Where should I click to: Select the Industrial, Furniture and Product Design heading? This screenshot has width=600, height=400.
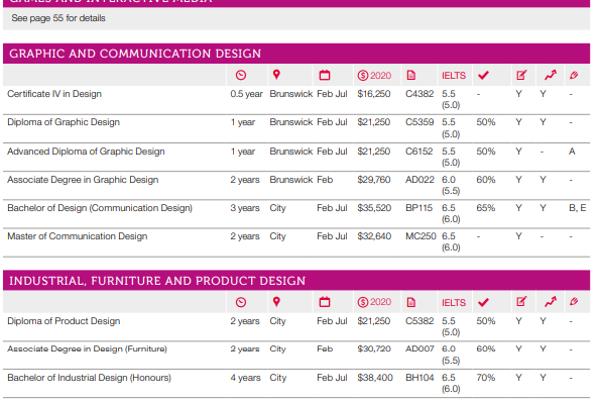point(156,280)
